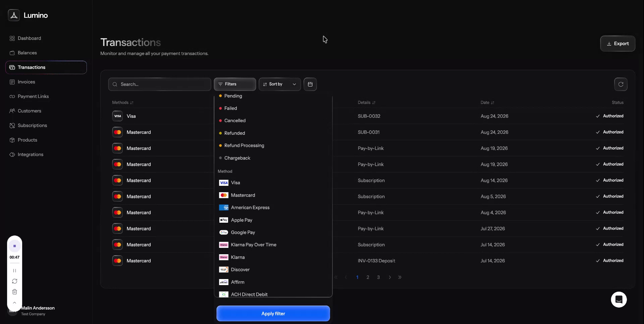Sort by Methods column header

tap(123, 103)
